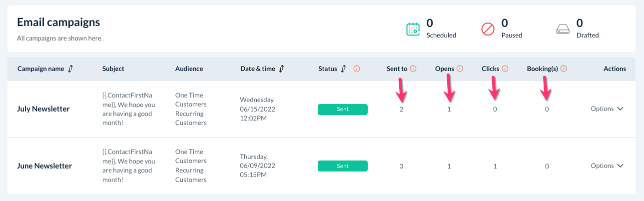Click the Sent status badge for June Newsletter
Image resolution: width=644 pixels, height=201 pixels.
(x=343, y=166)
